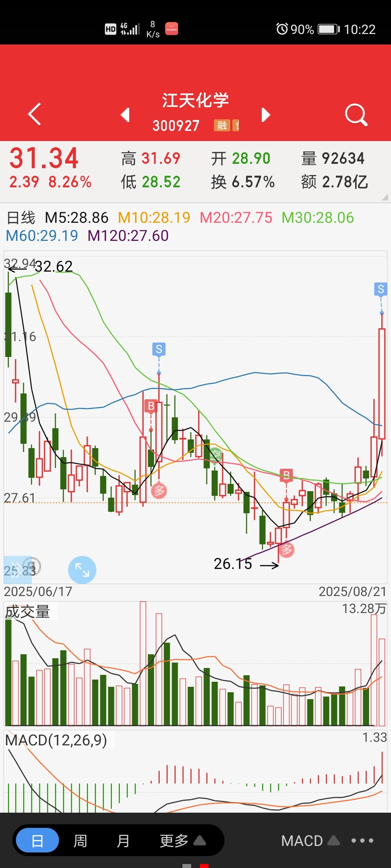This screenshot has height=868, width=391.
Task: Tap the 江天化学 stock name title
Action: (x=195, y=100)
